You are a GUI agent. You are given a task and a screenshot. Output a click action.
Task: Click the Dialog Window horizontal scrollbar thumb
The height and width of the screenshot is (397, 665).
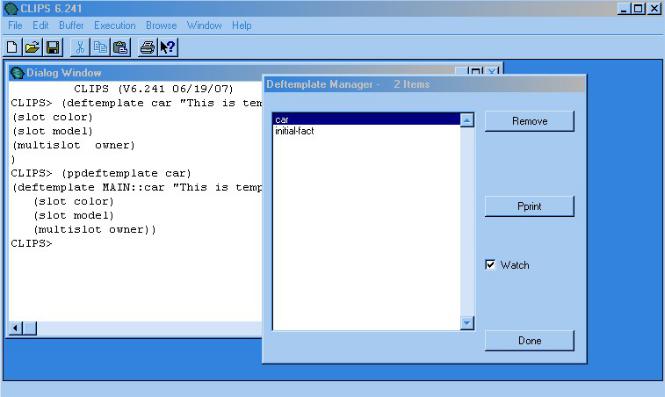(30, 328)
